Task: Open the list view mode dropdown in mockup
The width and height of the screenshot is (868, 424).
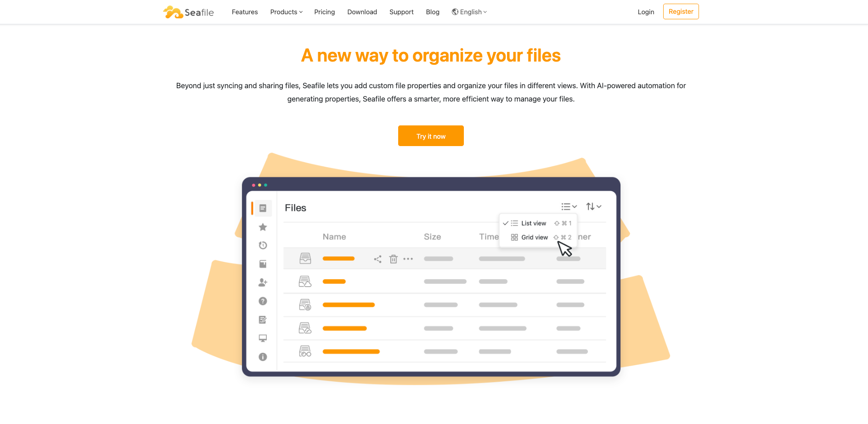Action: (569, 207)
